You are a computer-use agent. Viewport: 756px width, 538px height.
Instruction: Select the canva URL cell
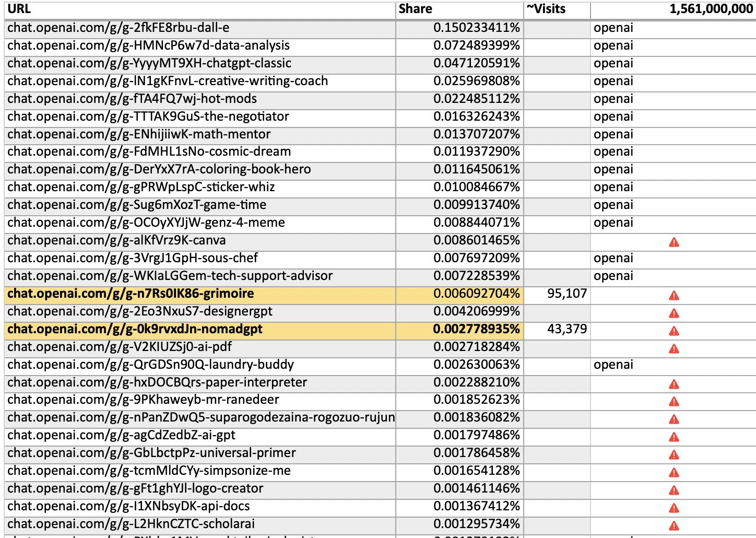pos(200,241)
